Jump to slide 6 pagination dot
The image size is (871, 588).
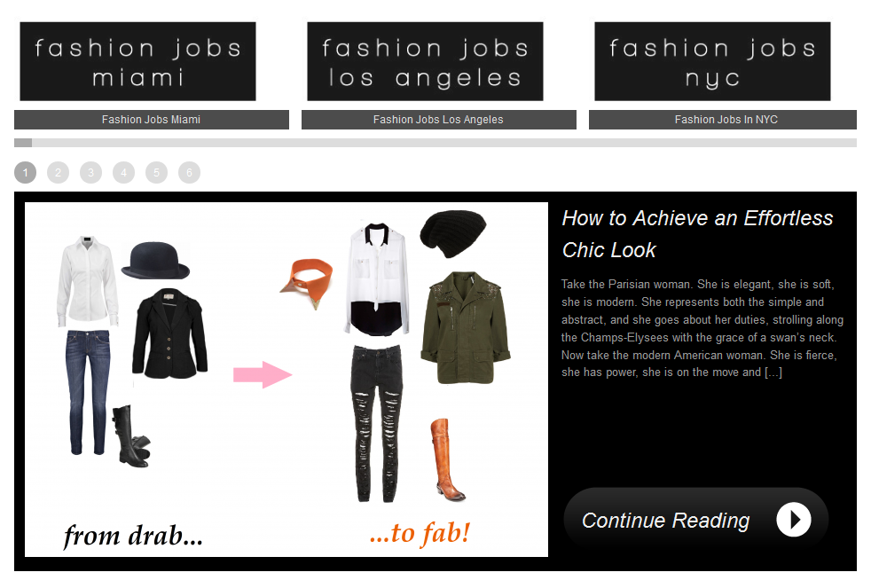(x=189, y=173)
